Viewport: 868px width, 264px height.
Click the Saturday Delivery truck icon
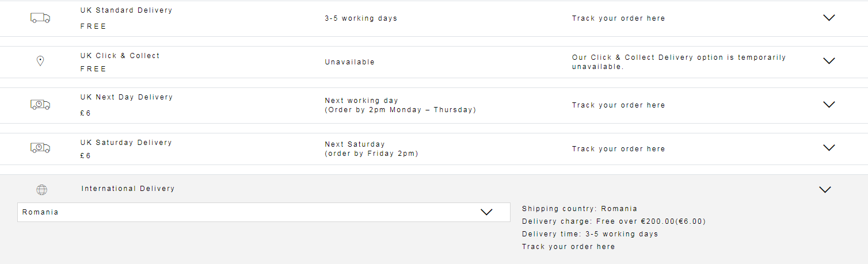tap(40, 148)
